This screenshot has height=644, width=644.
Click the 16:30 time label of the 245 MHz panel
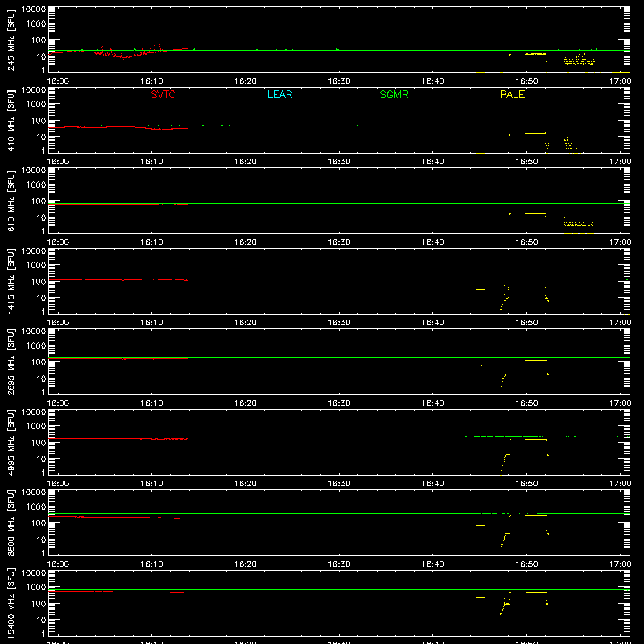pyautogui.click(x=339, y=81)
